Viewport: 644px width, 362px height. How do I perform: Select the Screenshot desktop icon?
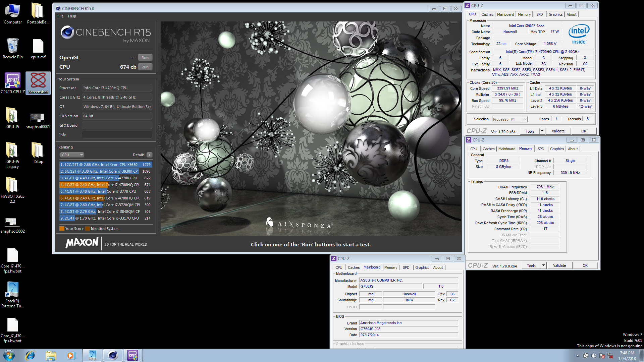click(38, 83)
